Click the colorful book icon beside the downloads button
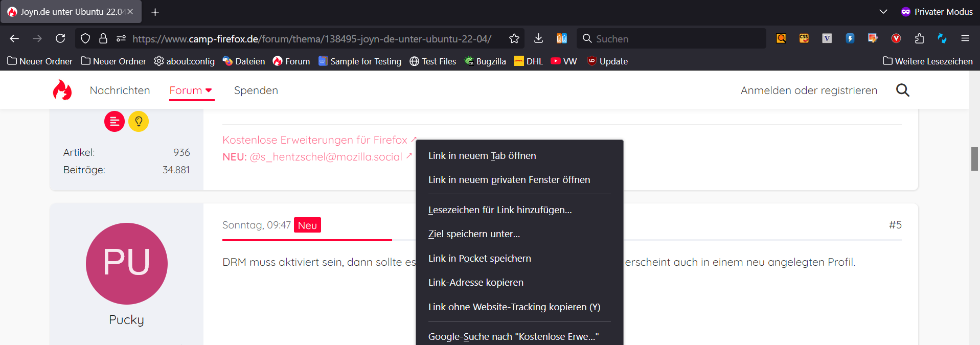The height and width of the screenshot is (345, 980). coord(562,38)
